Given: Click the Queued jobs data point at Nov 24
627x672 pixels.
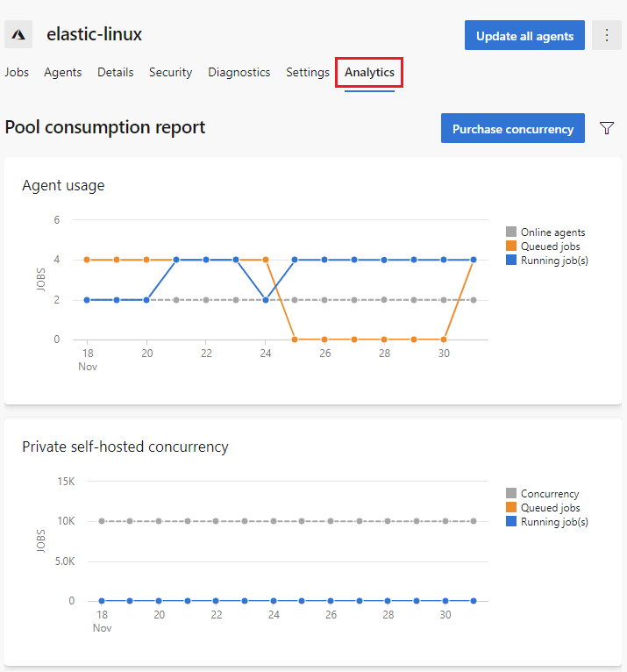Looking at the screenshot, I should pyautogui.click(x=266, y=260).
